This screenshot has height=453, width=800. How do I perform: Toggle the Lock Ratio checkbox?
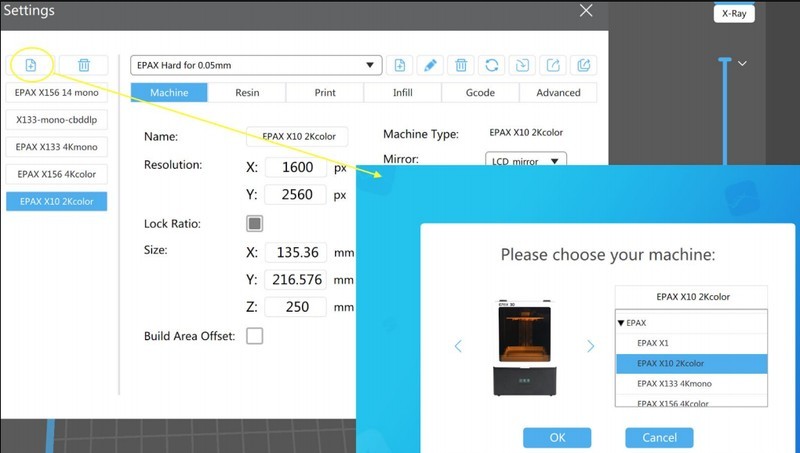[x=255, y=223]
